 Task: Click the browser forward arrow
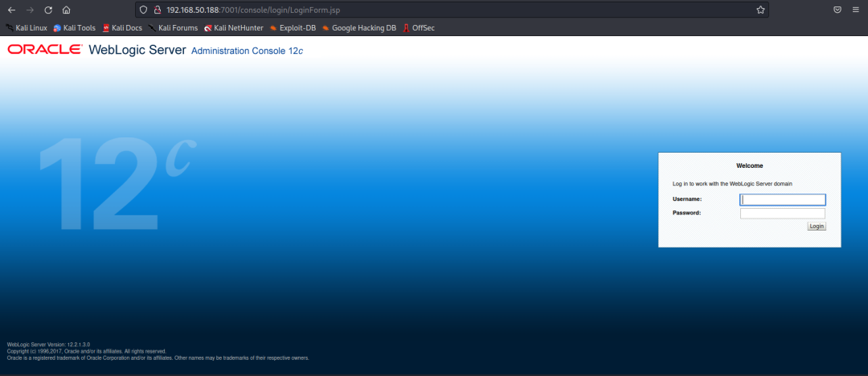pos(30,10)
